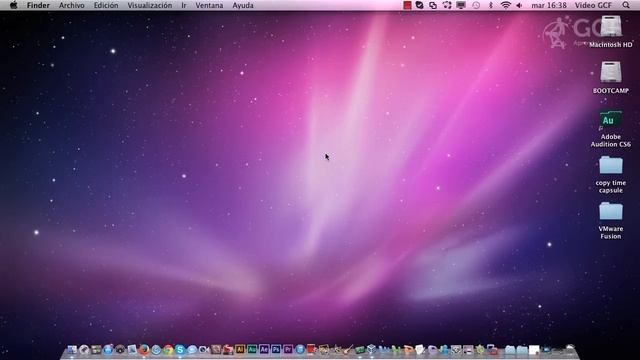Launch Skype from the Dock
The width and height of the screenshot is (640, 360).
point(180,350)
